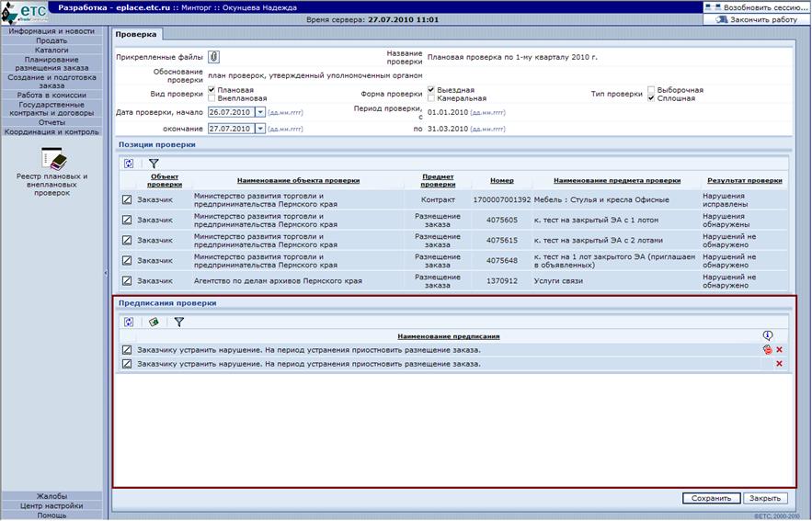
Task: Edit the Контракт 1700007001392 row
Action: coord(127,199)
